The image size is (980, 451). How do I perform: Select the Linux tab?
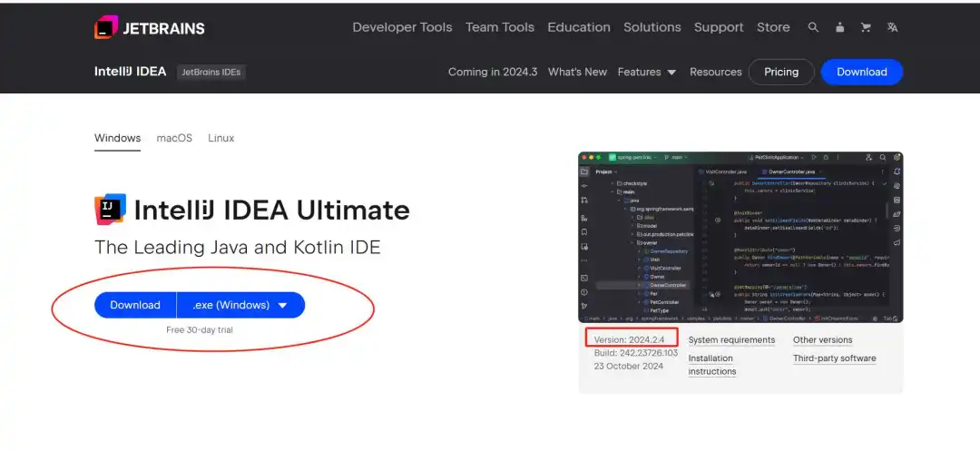click(221, 138)
